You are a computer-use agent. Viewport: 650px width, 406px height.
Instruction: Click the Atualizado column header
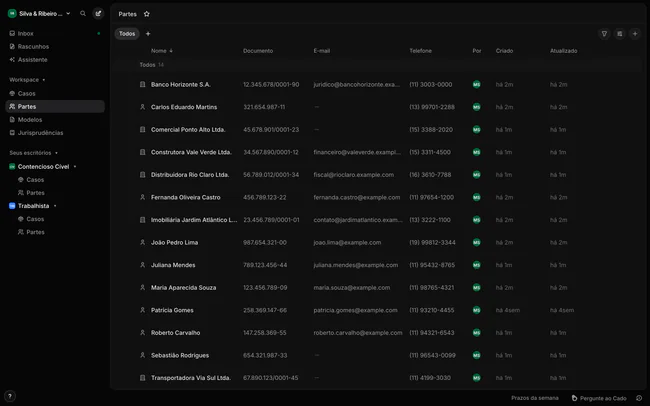point(563,51)
